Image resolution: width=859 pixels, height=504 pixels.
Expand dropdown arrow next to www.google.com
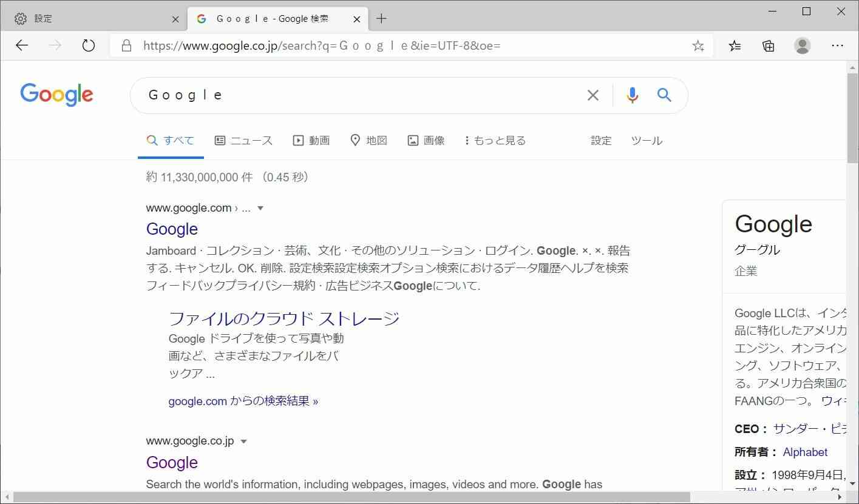(x=260, y=208)
